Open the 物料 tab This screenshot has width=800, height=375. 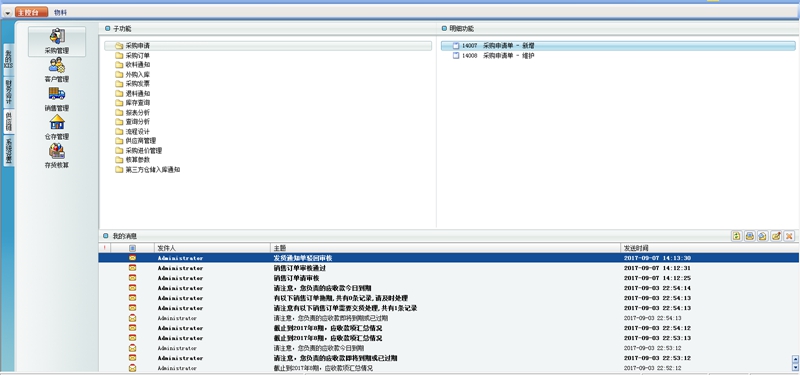60,12
